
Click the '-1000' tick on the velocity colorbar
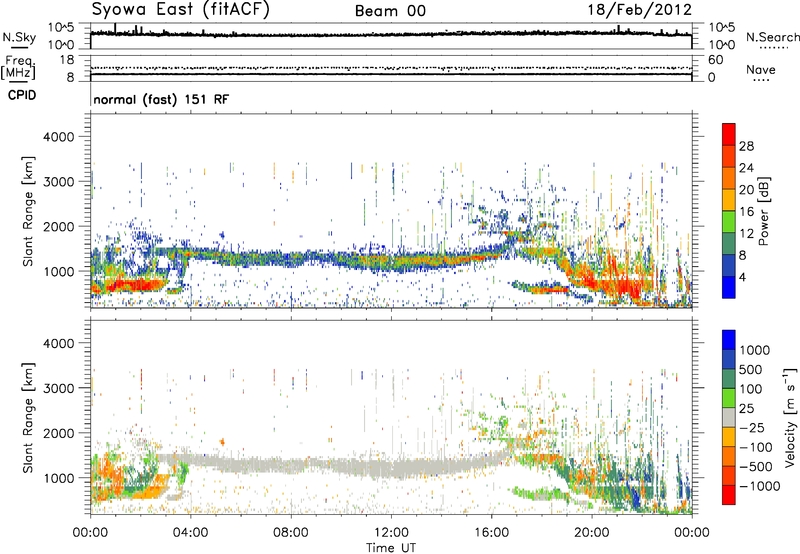coord(760,486)
